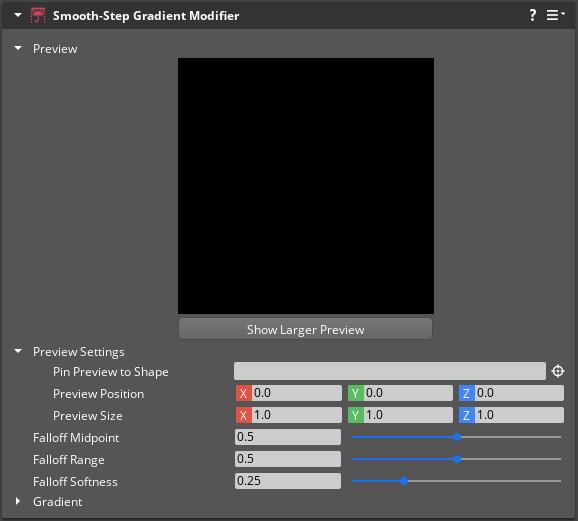Edit Preview Position Z value
The image size is (578, 521).
click(x=519, y=393)
